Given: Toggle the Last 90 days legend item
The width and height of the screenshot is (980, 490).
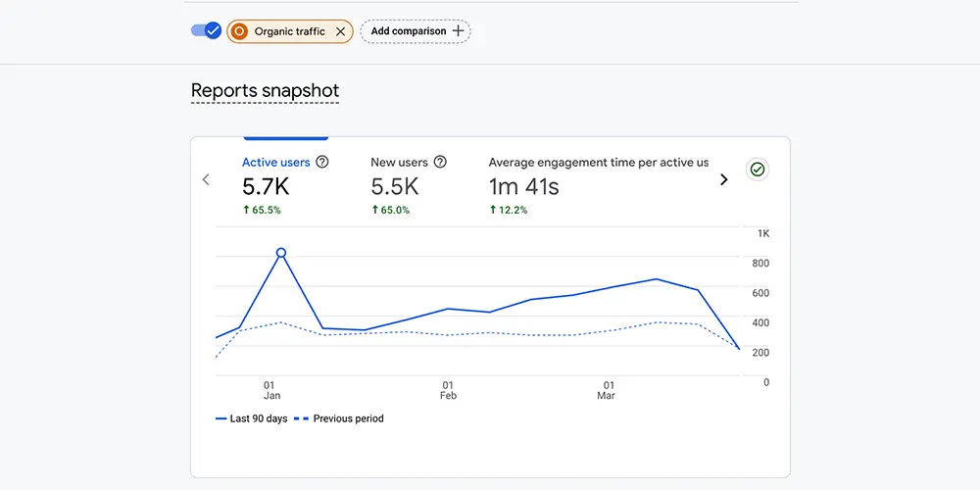Looking at the screenshot, I should pyautogui.click(x=251, y=418).
